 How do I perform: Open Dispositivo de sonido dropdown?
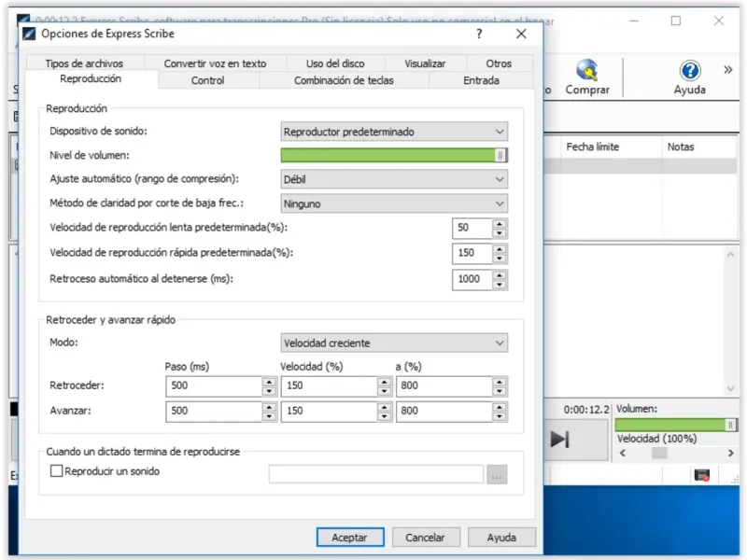point(394,132)
